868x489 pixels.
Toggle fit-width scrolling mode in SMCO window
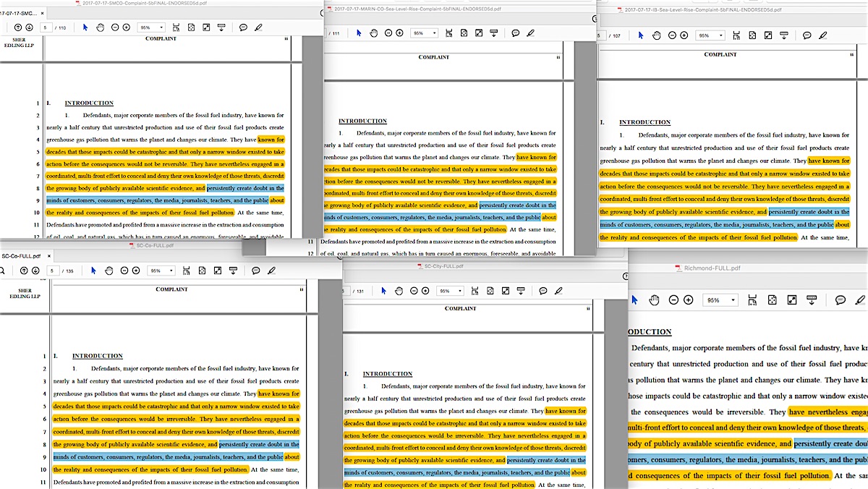(174, 27)
